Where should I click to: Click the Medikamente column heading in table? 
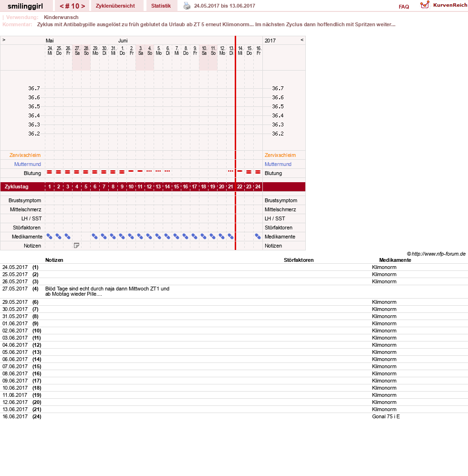395,260
